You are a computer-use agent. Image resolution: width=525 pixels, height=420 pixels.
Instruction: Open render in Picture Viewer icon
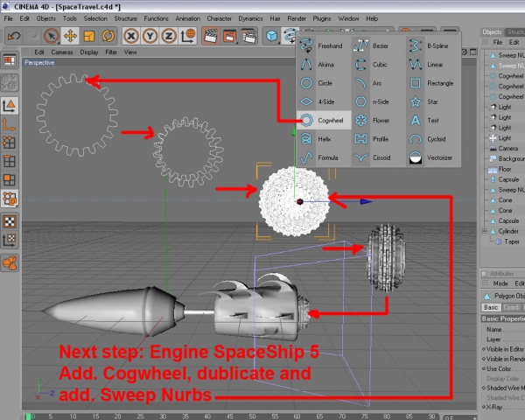click(230, 36)
